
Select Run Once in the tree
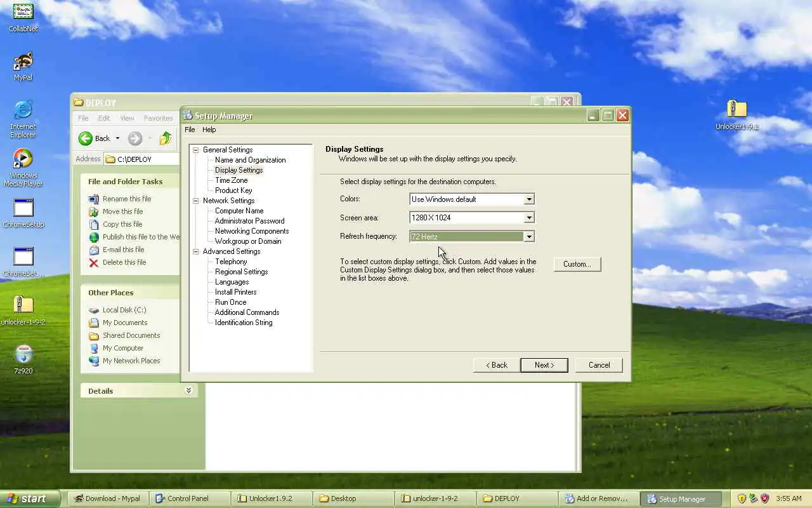click(231, 302)
